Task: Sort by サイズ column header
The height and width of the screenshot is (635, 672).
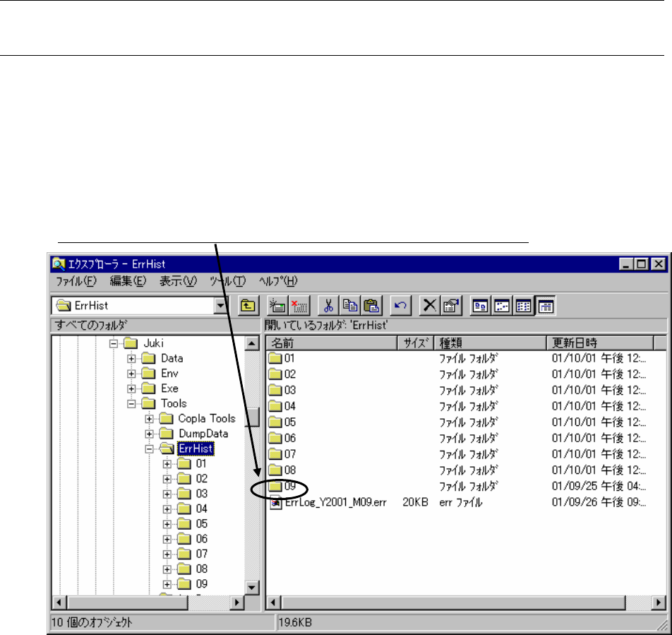Action: pyautogui.click(x=416, y=343)
